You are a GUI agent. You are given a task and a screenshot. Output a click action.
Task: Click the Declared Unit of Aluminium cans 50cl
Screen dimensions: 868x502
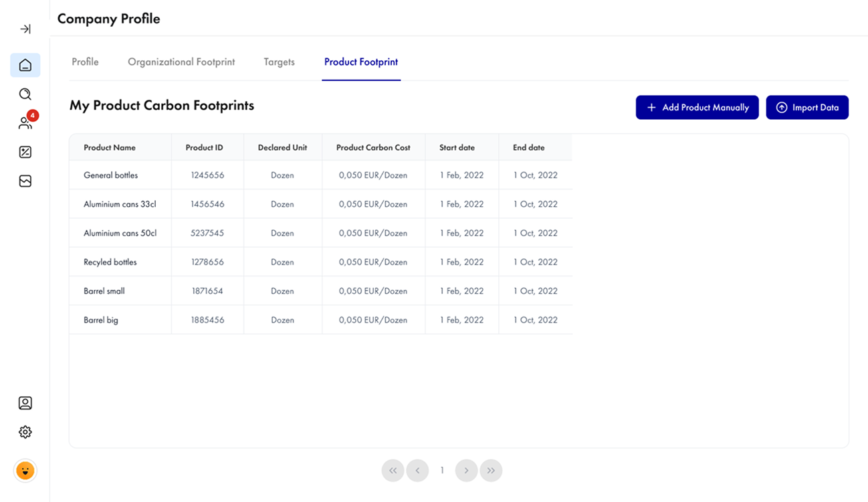[282, 233]
